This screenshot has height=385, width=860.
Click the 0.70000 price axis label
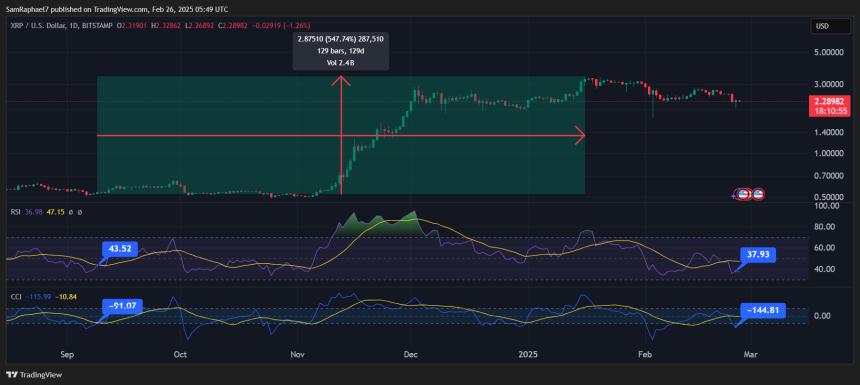[828, 175]
